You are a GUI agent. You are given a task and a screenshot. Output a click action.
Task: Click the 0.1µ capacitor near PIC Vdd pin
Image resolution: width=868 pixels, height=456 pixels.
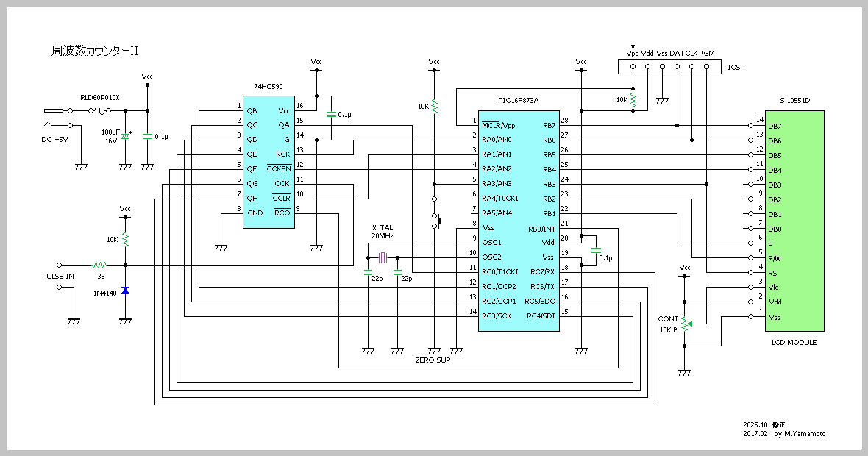596,251
